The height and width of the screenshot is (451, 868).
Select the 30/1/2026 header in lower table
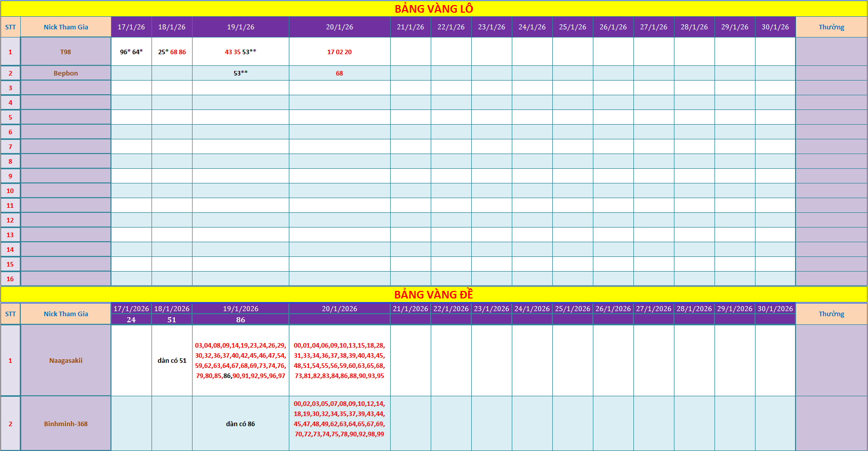[x=775, y=309]
